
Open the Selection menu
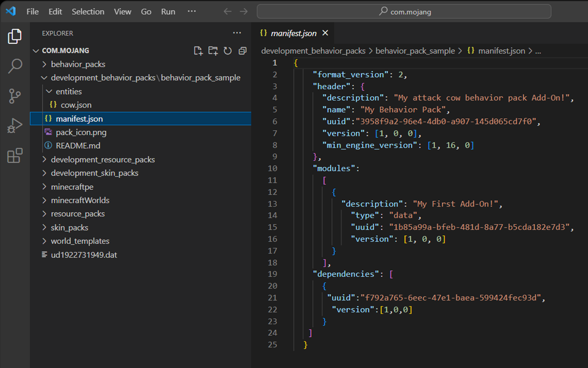88,12
